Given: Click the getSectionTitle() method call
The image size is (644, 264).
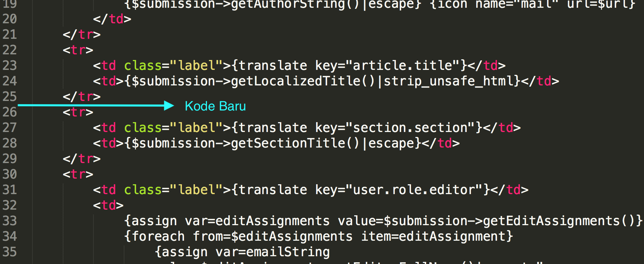Looking at the screenshot, I should 295,143.
